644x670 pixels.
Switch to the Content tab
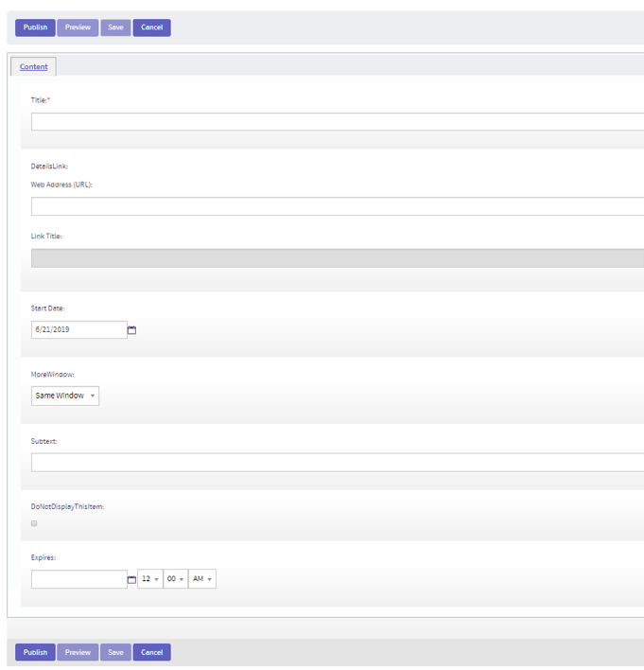pos(34,67)
